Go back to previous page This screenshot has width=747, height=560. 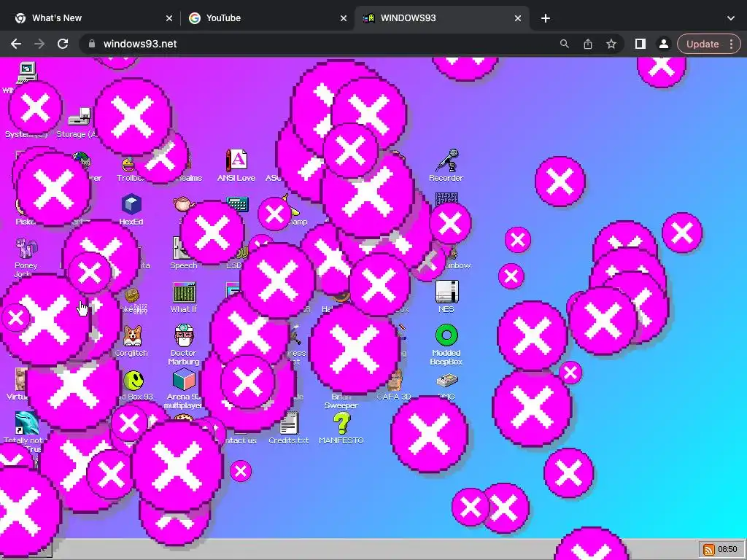click(16, 44)
